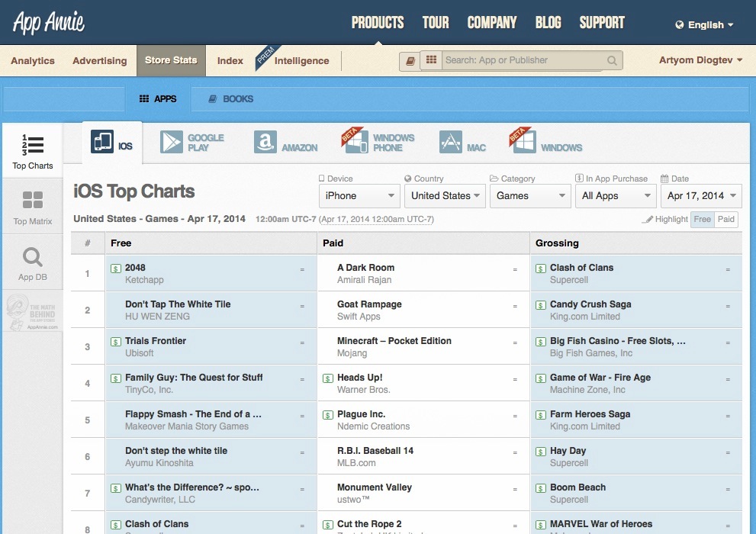Image resolution: width=756 pixels, height=534 pixels.
Task: Switch to the Store Stats tab
Action: point(171,61)
